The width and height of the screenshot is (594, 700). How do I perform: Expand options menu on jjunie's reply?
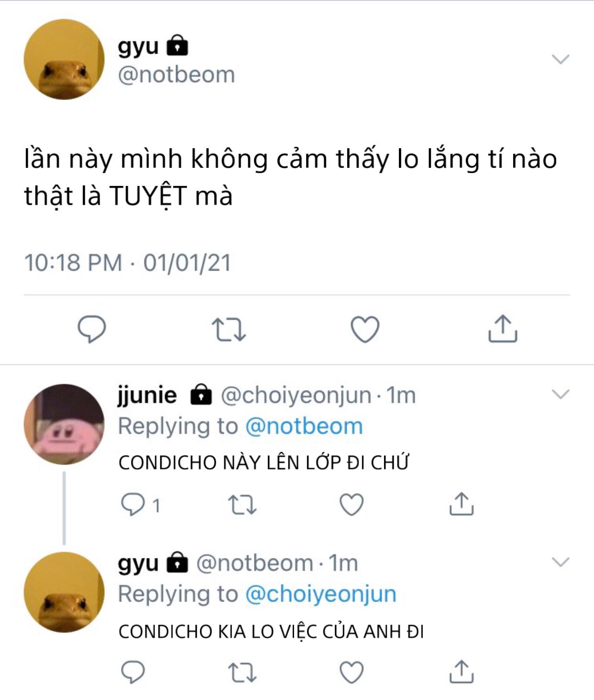tap(561, 394)
